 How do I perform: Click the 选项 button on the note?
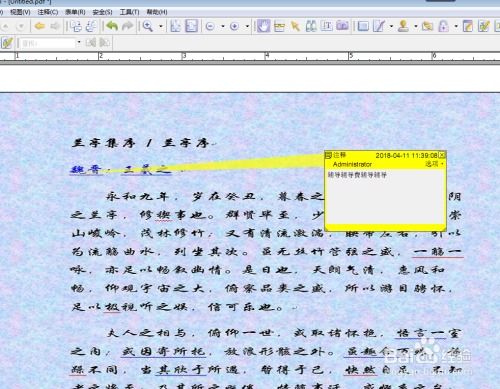point(434,164)
